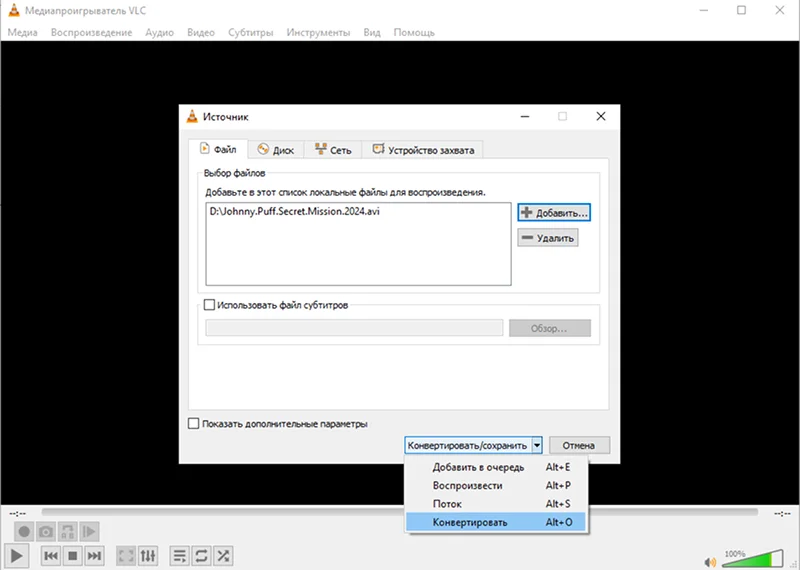Viewport: 800px width, 570px height.
Task: Open the Помощь menu
Action: tap(414, 32)
